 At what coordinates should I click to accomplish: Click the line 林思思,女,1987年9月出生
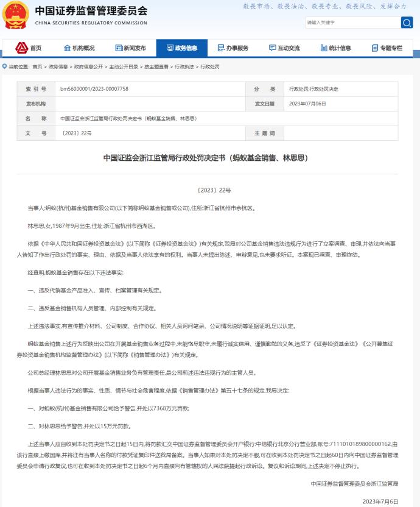(92, 226)
